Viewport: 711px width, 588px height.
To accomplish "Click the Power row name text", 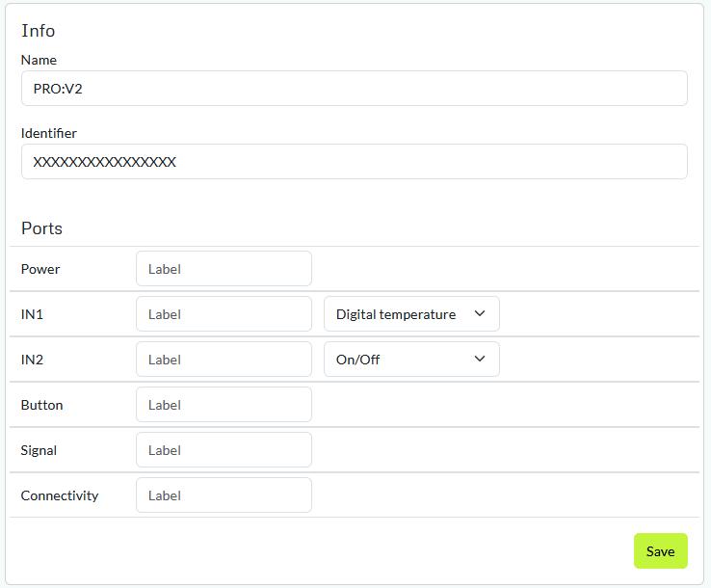I will pyautogui.click(x=40, y=269).
